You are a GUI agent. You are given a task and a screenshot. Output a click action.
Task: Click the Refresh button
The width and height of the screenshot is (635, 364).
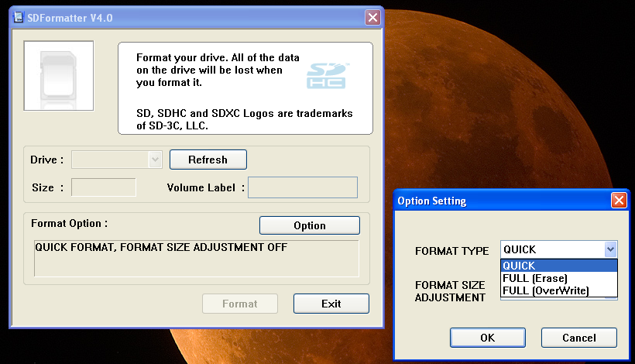[208, 160]
